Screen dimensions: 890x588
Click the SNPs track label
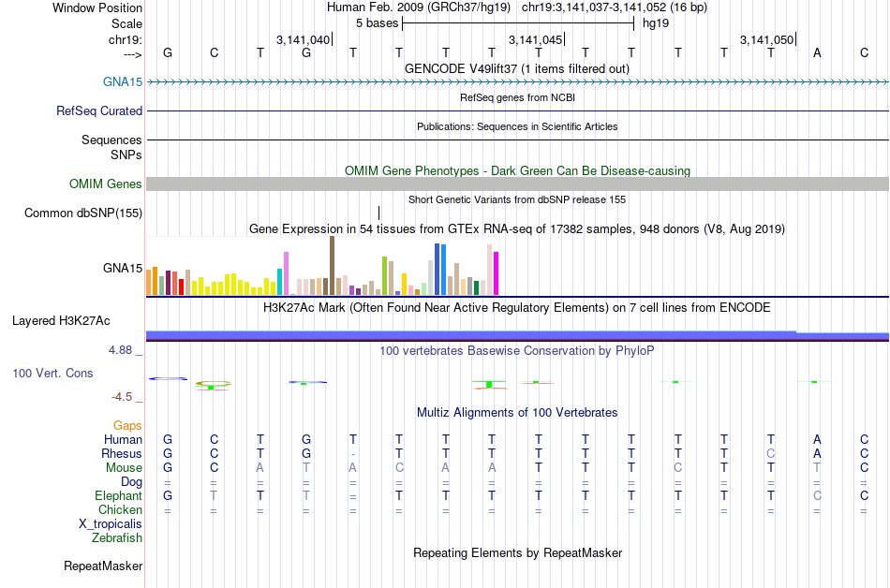pyautogui.click(x=126, y=154)
